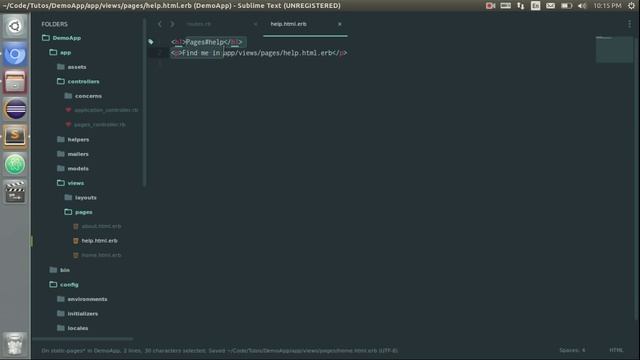Collapse the config folder
This screenshot has width=640, height=360.
[64, 284]
